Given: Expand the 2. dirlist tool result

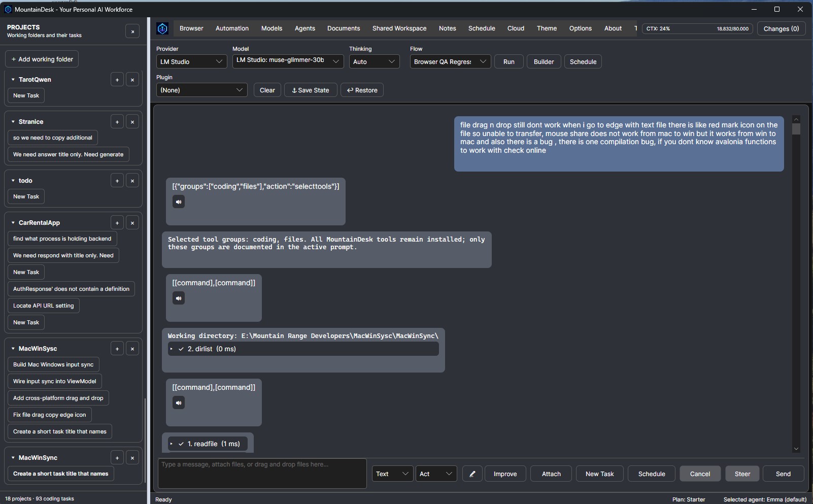Looking at the screenshot, I should (172, 349).
